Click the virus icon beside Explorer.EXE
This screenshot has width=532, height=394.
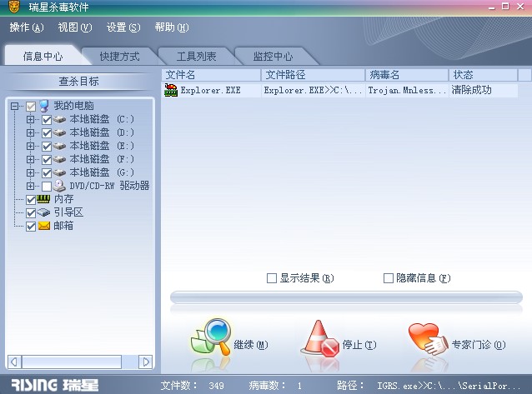171,90
